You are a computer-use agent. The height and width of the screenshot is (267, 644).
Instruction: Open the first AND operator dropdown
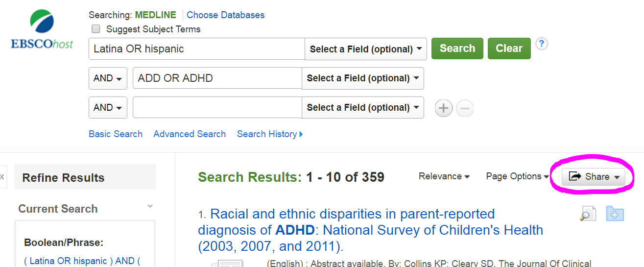coord(108,78)
